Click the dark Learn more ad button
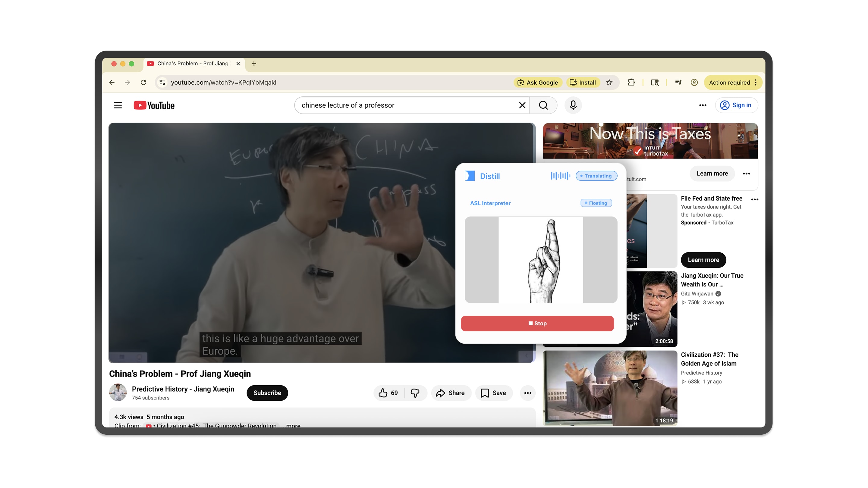The height and width of the screenshot is (488, 868). pyautogui.click(x=703, y=260)
